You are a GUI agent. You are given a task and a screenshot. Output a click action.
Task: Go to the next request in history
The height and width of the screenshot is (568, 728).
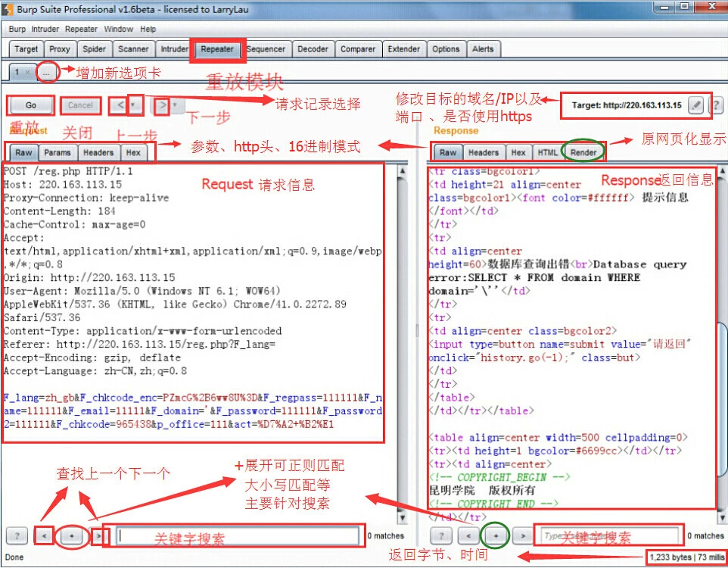coord(162,105)
